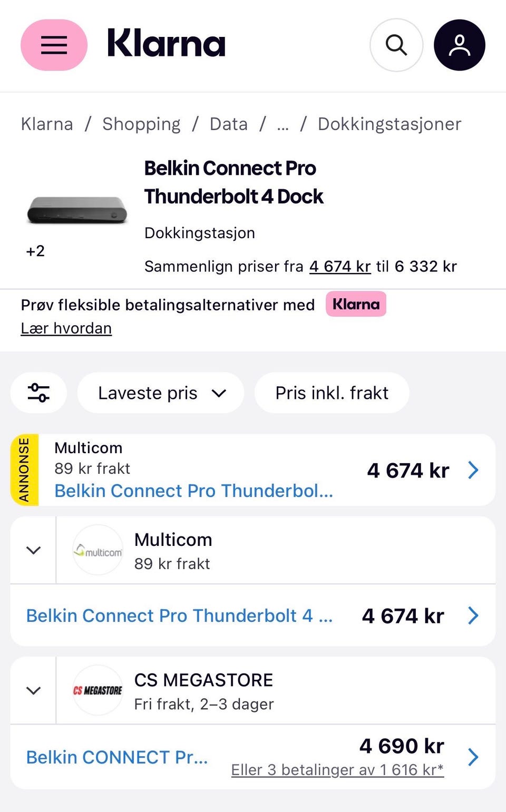Expand the Multicom store details chevron

[33, 550]
